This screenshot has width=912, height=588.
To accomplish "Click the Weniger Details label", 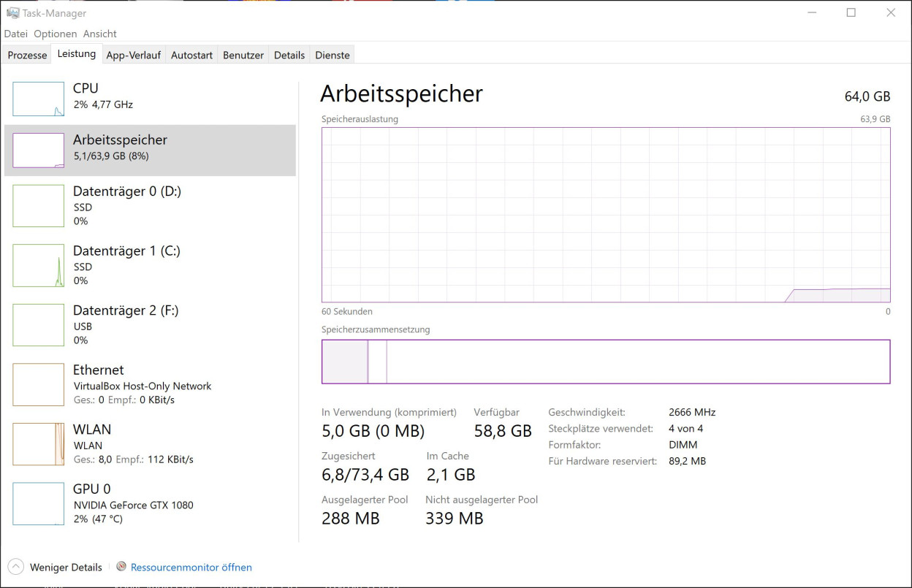I will click(66, 567).
